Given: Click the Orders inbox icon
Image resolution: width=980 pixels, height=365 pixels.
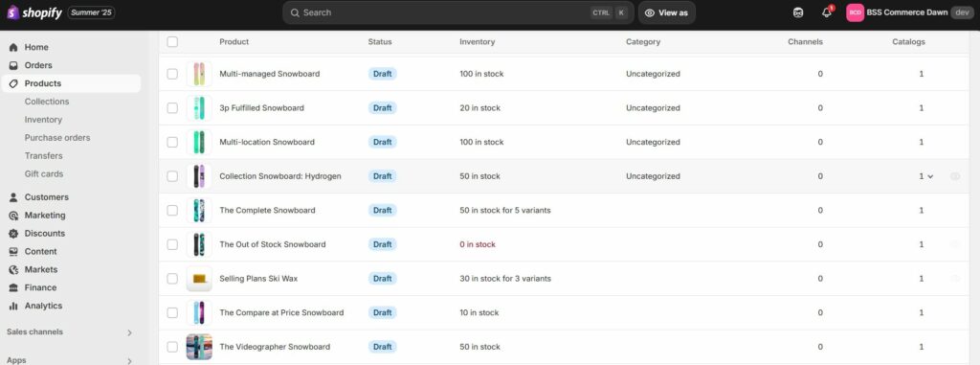Looking at the screenshot, I should point(13,65).
